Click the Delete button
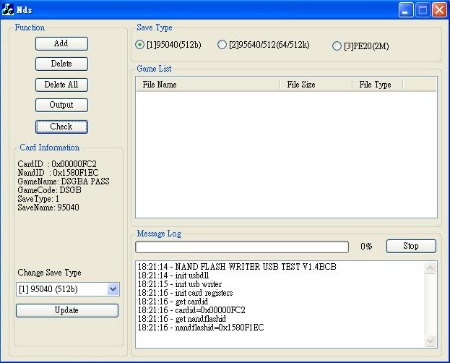 [x=61, y=64]
